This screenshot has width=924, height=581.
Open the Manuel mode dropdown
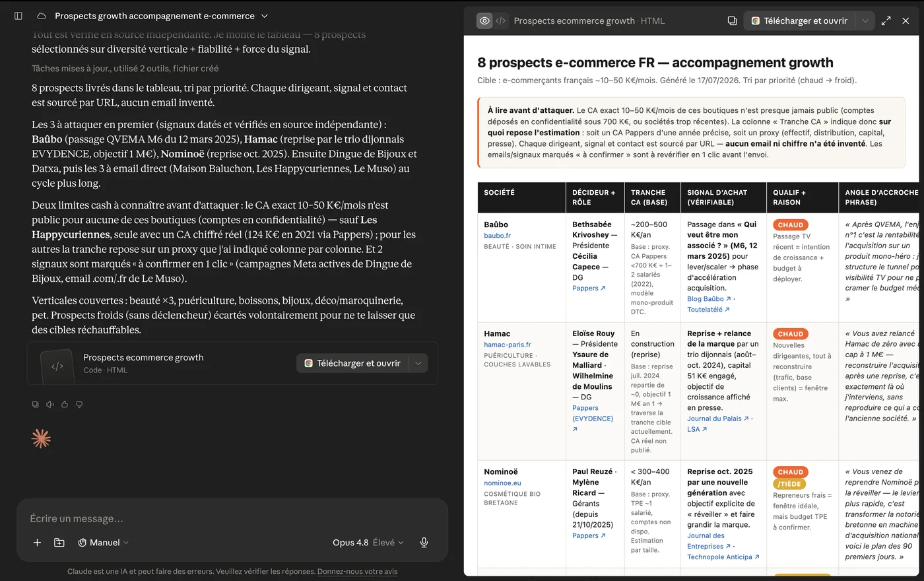point(104,543)
